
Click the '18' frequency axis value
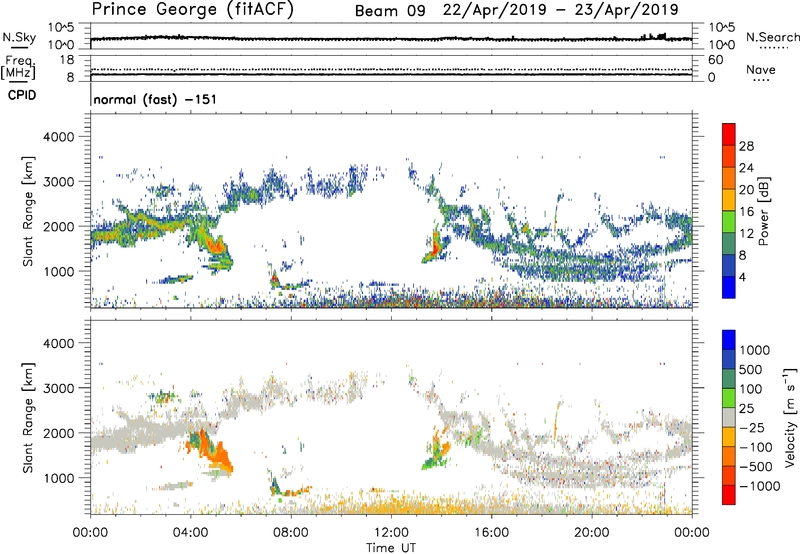(67, 60)
